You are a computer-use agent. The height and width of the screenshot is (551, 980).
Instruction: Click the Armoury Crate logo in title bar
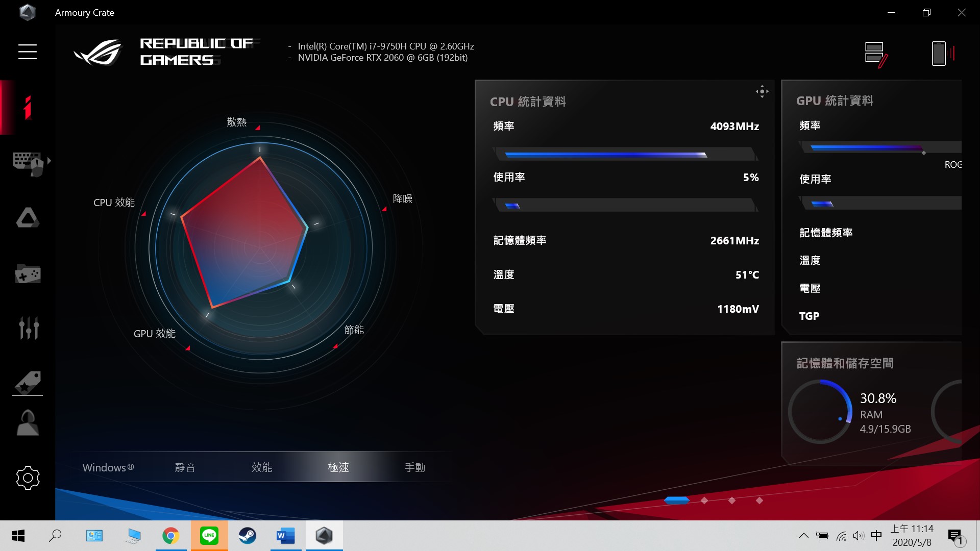tap(27, 12)
